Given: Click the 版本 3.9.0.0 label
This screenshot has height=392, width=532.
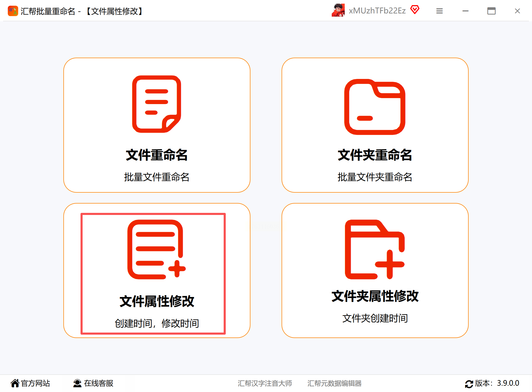Looking at the screenshot, I should click(x=497, y=383).
